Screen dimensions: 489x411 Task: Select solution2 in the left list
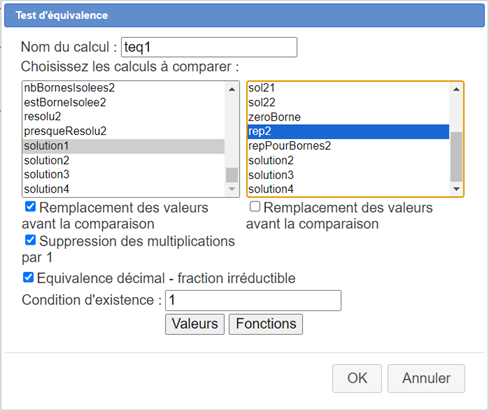[124, 161]
